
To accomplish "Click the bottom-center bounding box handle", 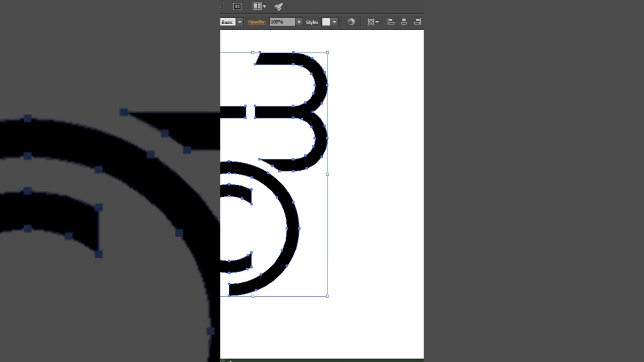I will (253, 296).
